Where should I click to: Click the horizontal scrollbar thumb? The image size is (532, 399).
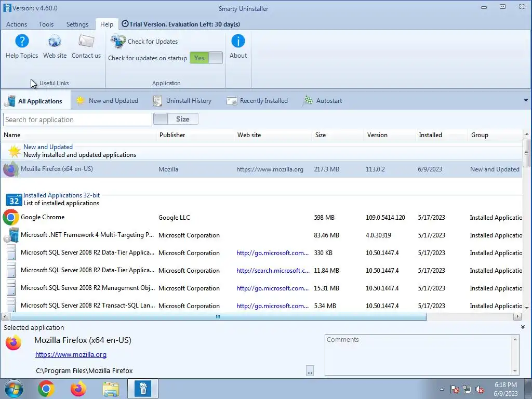[x=219, y=316]
